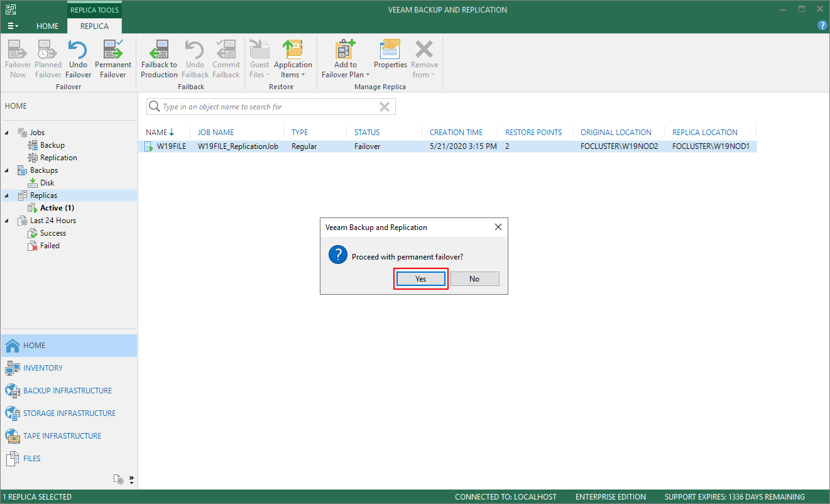The width and height of the screenshot is (830, 504).
Task: Collapse the Replicas tree node
Action: click(7, 195)
